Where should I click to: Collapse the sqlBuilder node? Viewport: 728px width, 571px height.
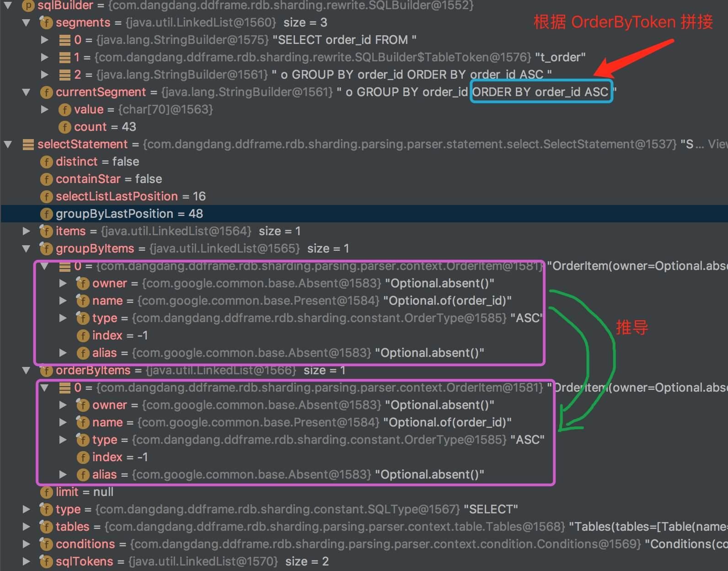point(8,5)
